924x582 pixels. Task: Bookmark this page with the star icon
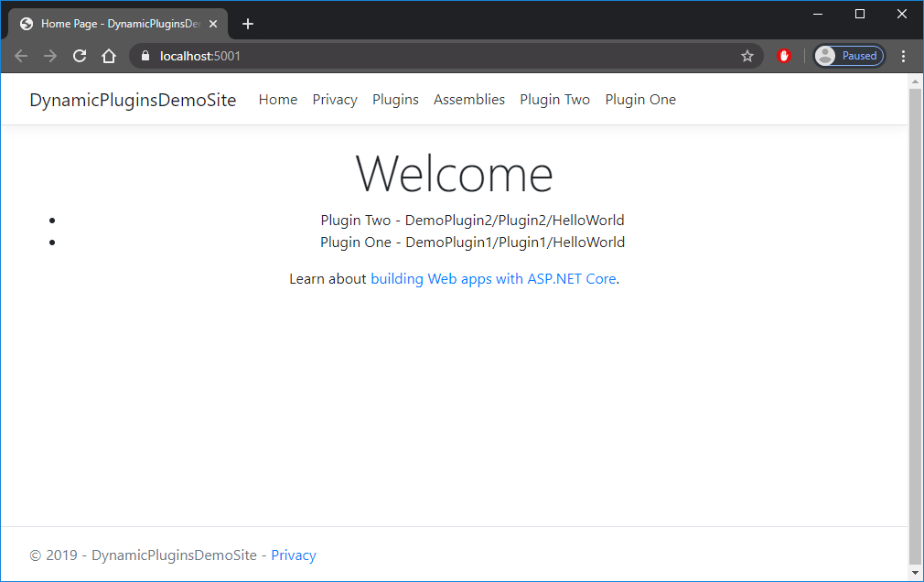tap(747, 56)
